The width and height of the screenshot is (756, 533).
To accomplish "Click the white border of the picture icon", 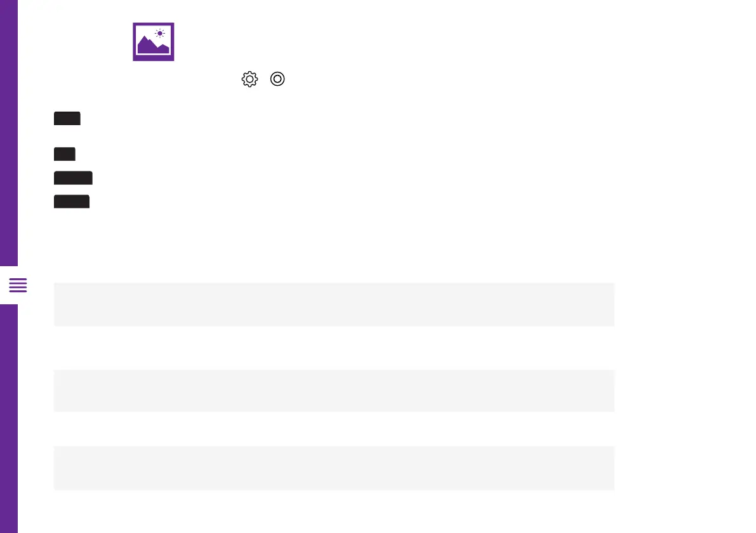I will coord(153,58).
